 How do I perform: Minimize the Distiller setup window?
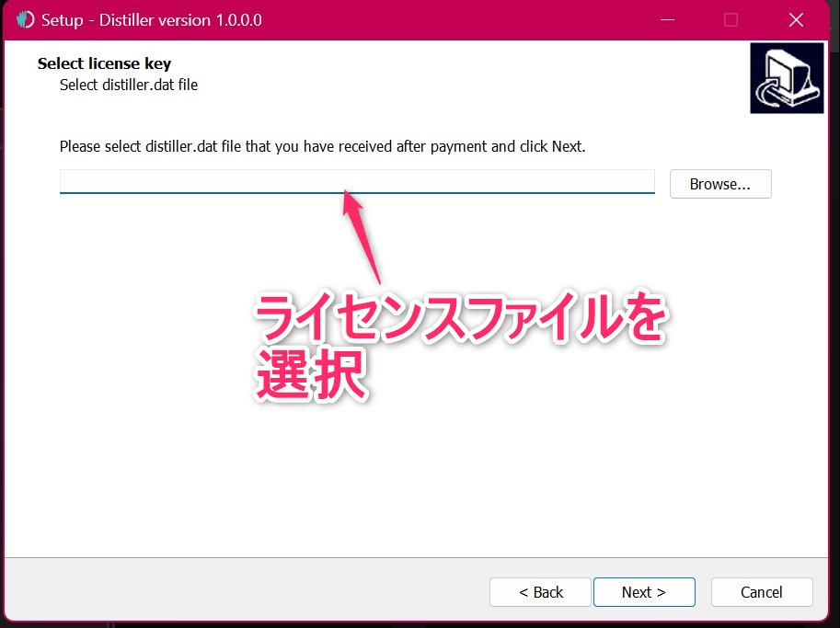[x=668, y=20]
